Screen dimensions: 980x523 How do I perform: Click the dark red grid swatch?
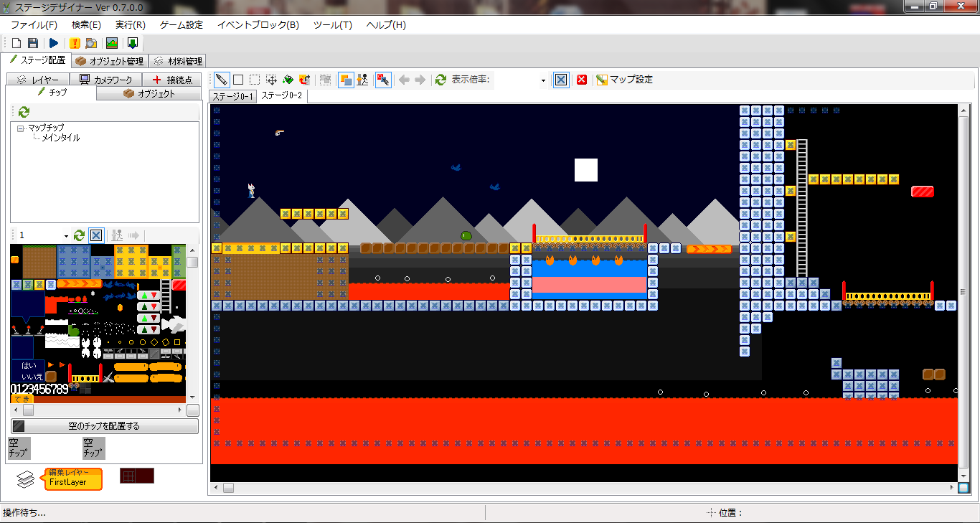136,476
